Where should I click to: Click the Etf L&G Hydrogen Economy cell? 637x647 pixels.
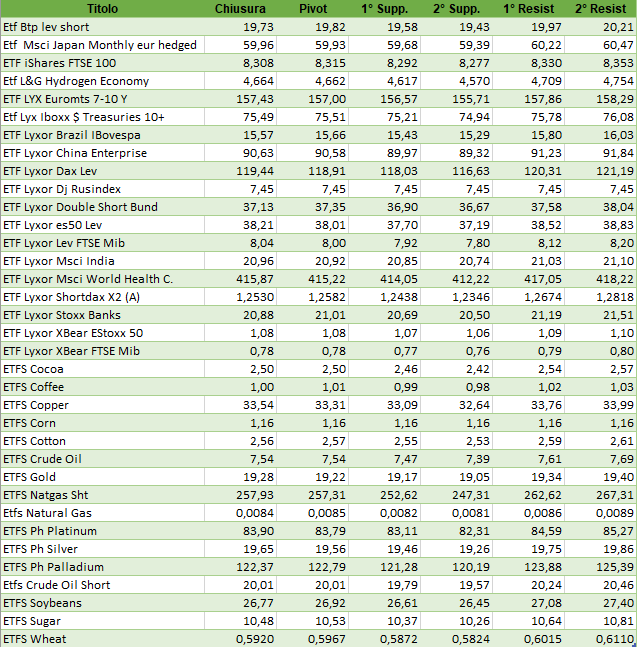point(102,81)
